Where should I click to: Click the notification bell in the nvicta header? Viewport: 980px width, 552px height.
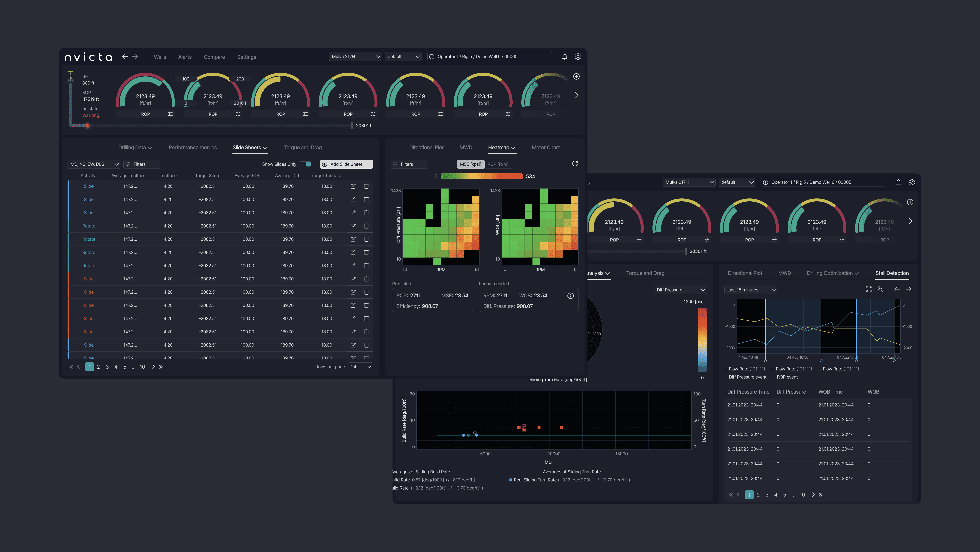[x=565, y=57]
